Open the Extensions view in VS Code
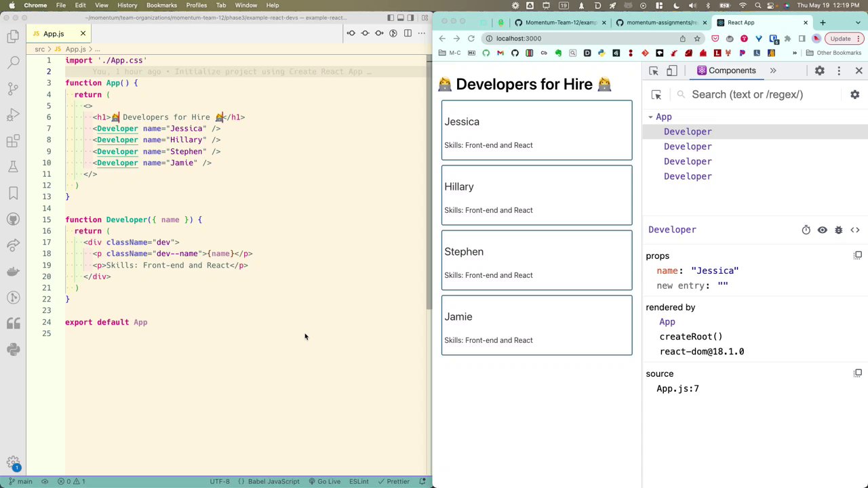The height and width of the screenshot is (488, 868). 13,141
